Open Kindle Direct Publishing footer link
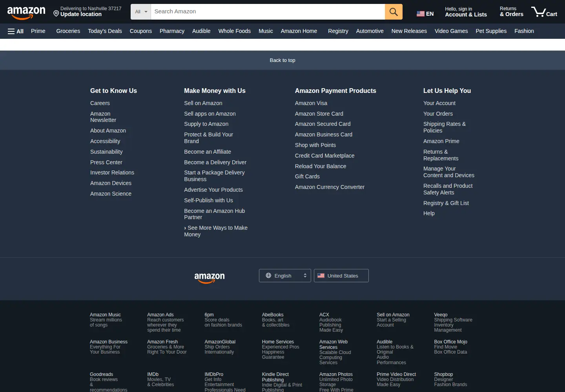This screenshot has height=392, width=565. tap(282, 382)
